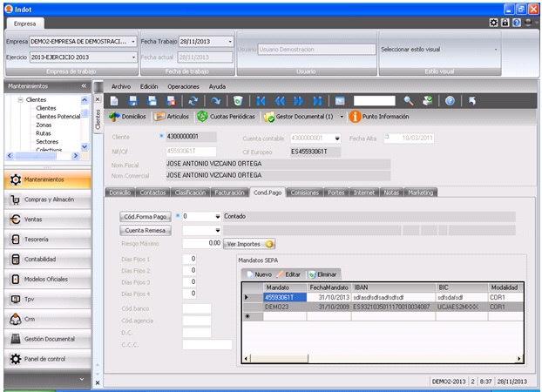The image size is (542, 392).
Task: Click the new document toolbar icon
Action: coord(114,101)
